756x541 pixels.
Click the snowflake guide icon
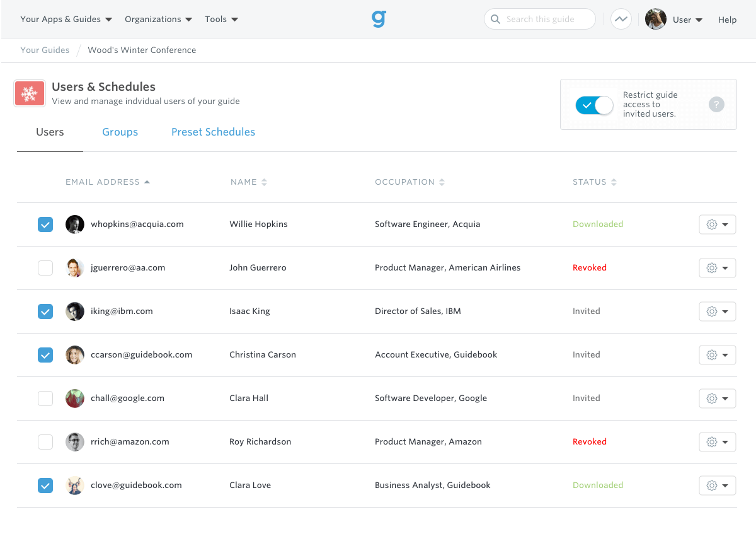[x=29, y=93]
